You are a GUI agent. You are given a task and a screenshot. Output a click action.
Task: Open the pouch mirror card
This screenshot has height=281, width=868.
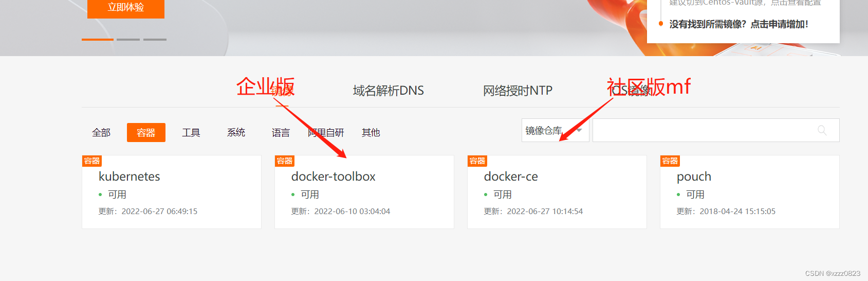[750, 192]
